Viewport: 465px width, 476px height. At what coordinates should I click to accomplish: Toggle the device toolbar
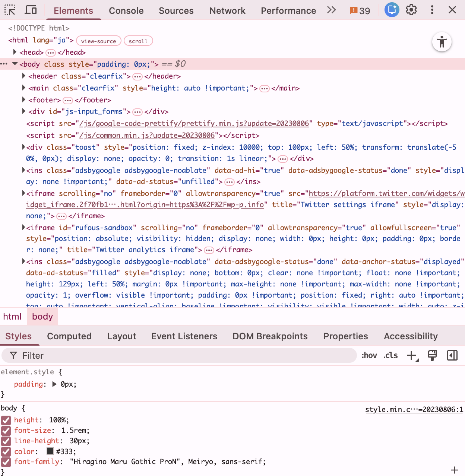31,10
